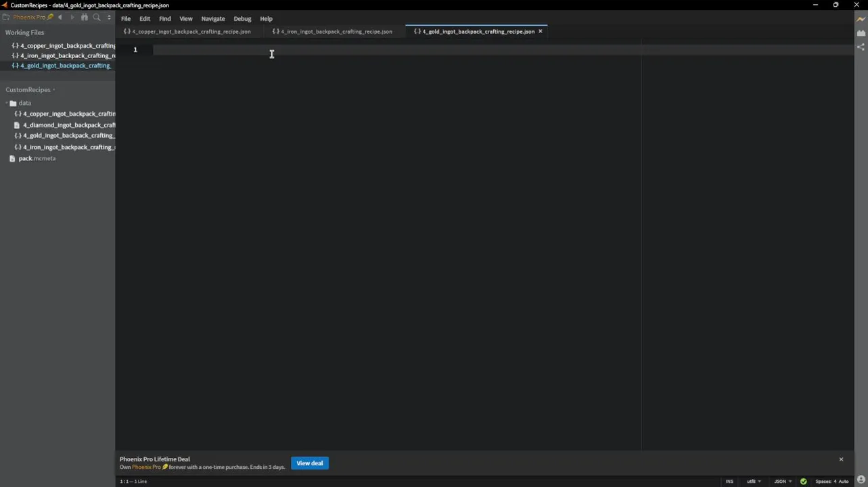
Task: Click the 4_diamond_ingot file document icon
Action: pyautogui.click(x=17, y=125)
